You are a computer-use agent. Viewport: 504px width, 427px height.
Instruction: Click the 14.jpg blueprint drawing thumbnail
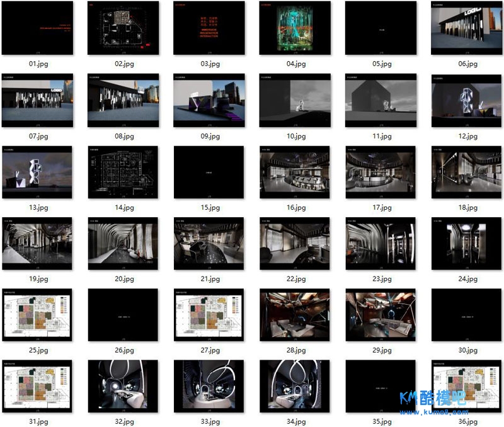pyautogui.click(x=123, y=173)
